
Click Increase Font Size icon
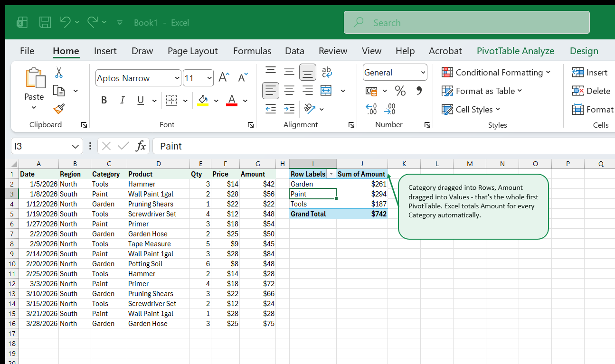point(224,78)
